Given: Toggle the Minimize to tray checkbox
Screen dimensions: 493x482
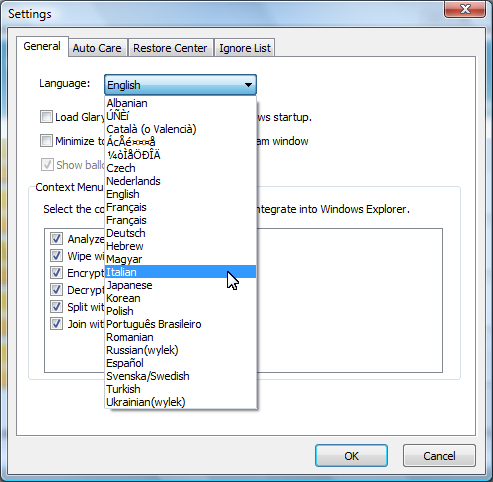Looking at the screenshot, I should 46,141.
